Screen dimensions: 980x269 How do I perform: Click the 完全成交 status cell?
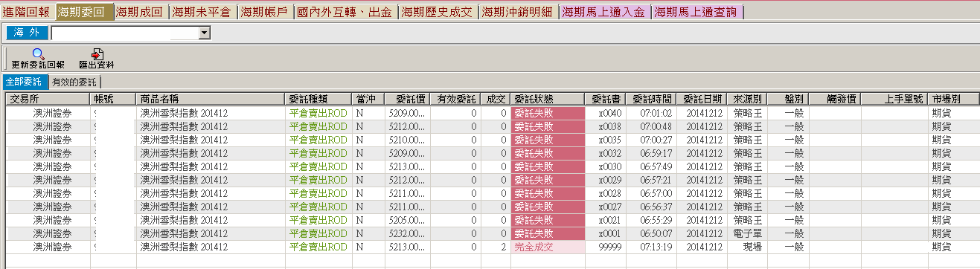(x=548, y=247)
